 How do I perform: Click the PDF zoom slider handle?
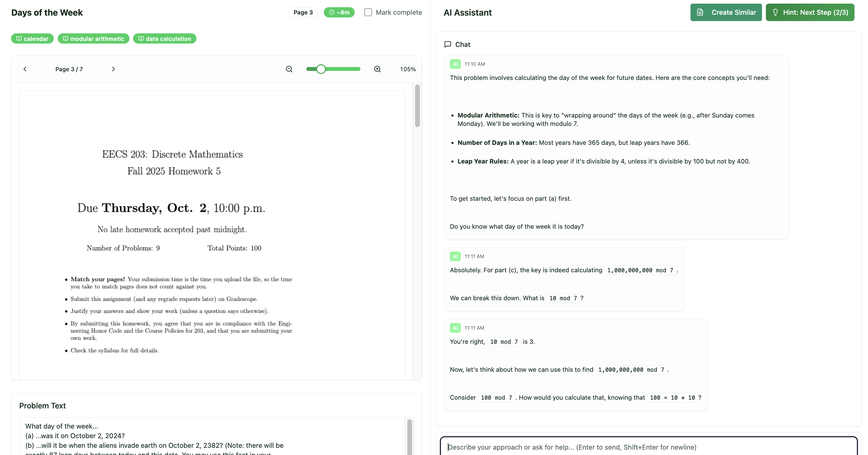tap(321, 69)
